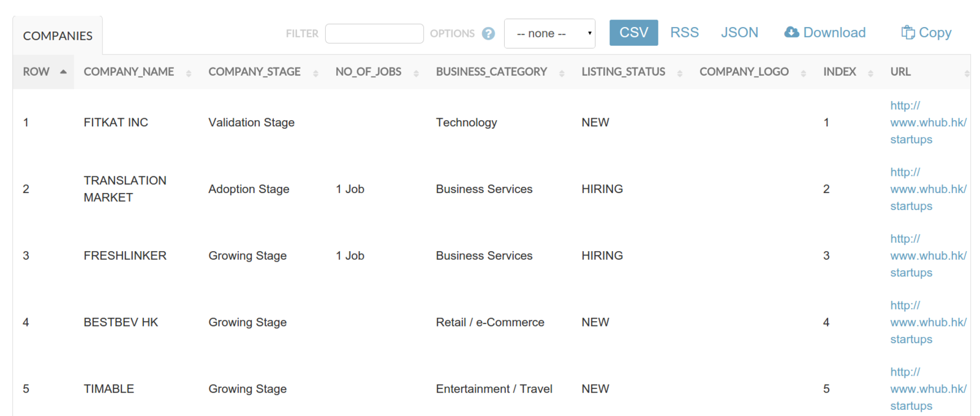This screenshot has width=980, height=416.
Task: Sort by INDEX using its sort arrows
Action: pos(870,73)
